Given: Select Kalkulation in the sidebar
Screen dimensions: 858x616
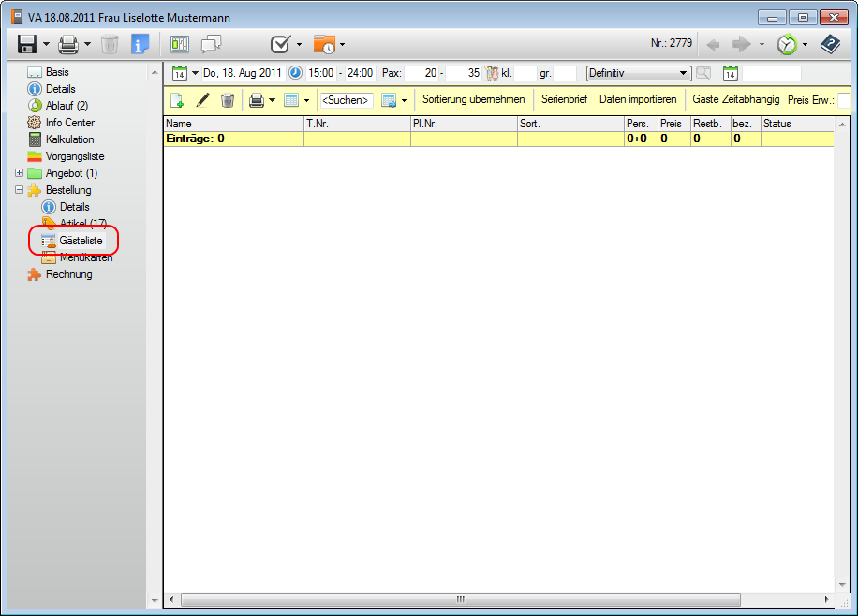Looking at the screenshot, I should click(69, 139).
